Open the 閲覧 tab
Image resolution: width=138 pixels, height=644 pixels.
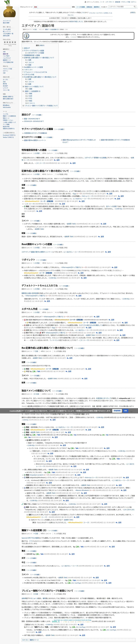click(x=73, y=7)
